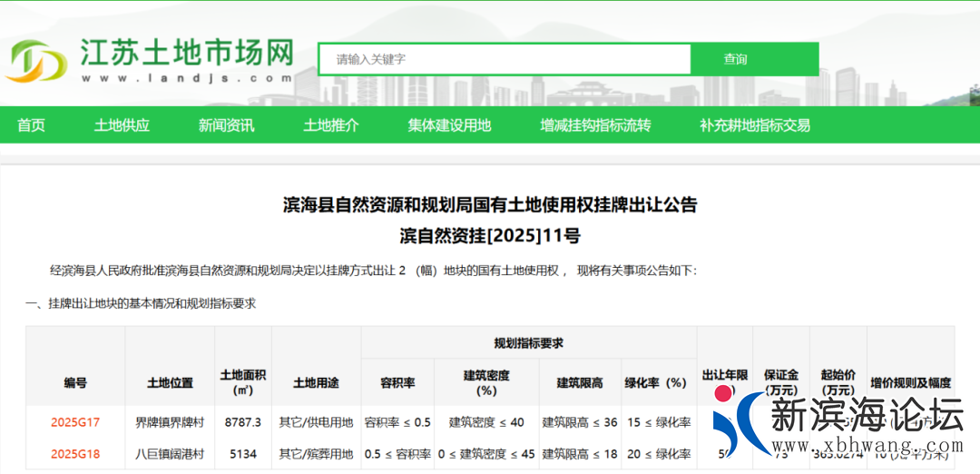Focus the 请输入关键字 search field
Image resolution: width=980 pixels, height=474 pixels.
[505, 59]
